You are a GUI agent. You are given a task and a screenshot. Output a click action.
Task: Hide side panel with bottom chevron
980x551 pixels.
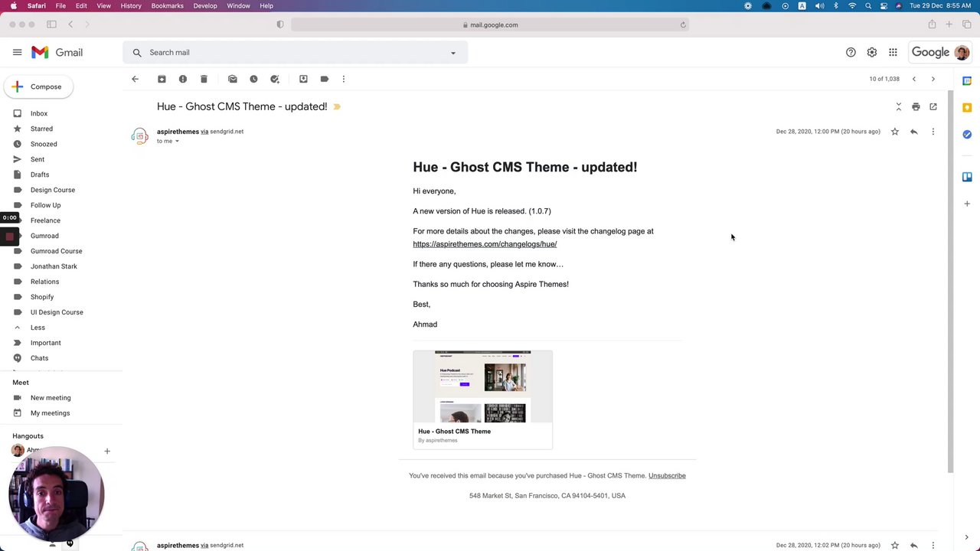(x=966, y=537)
